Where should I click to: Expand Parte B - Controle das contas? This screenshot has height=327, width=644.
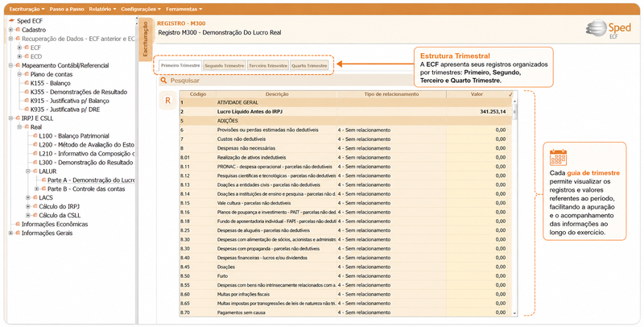coord(37,189)
